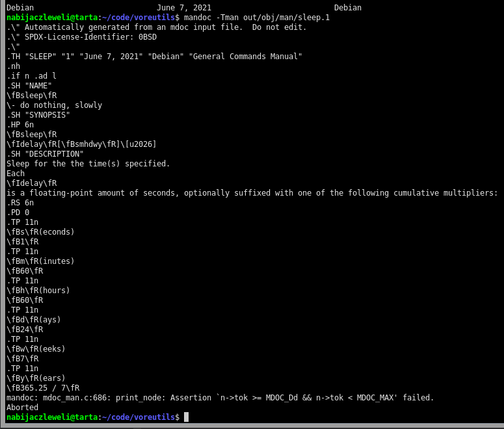Click the "Aborted" message line

coord(22,407)
